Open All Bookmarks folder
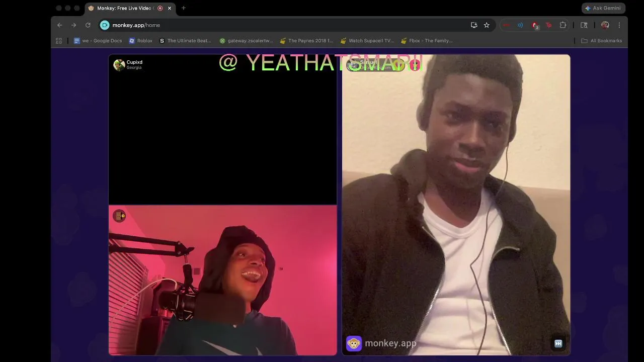Viewport: 644px width, 362px height. click(602, 41)
